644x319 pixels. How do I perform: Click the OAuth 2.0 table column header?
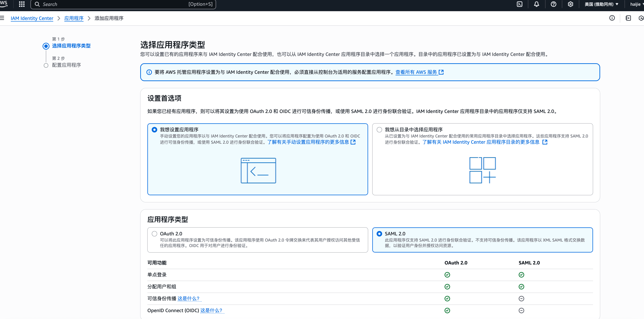(456, 263)
